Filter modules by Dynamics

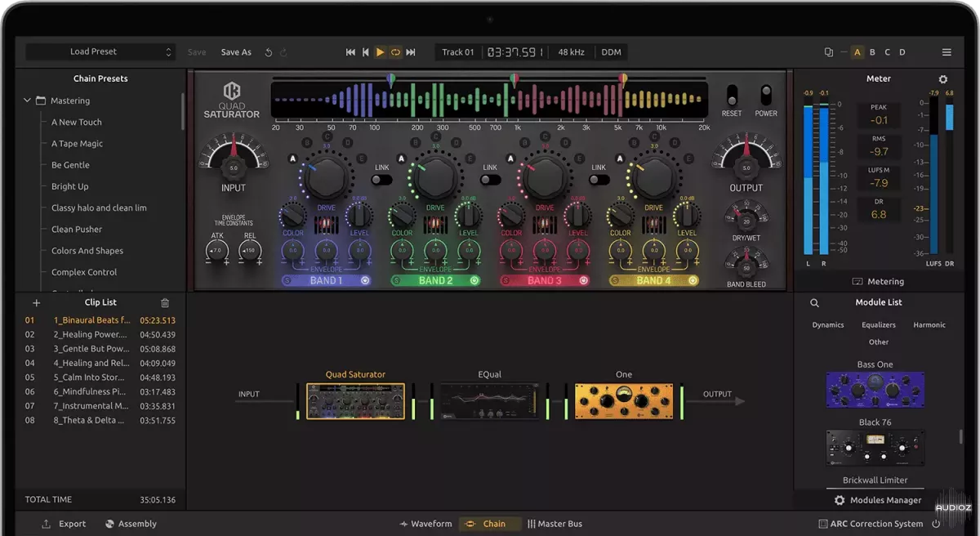[x=828, y=325]
